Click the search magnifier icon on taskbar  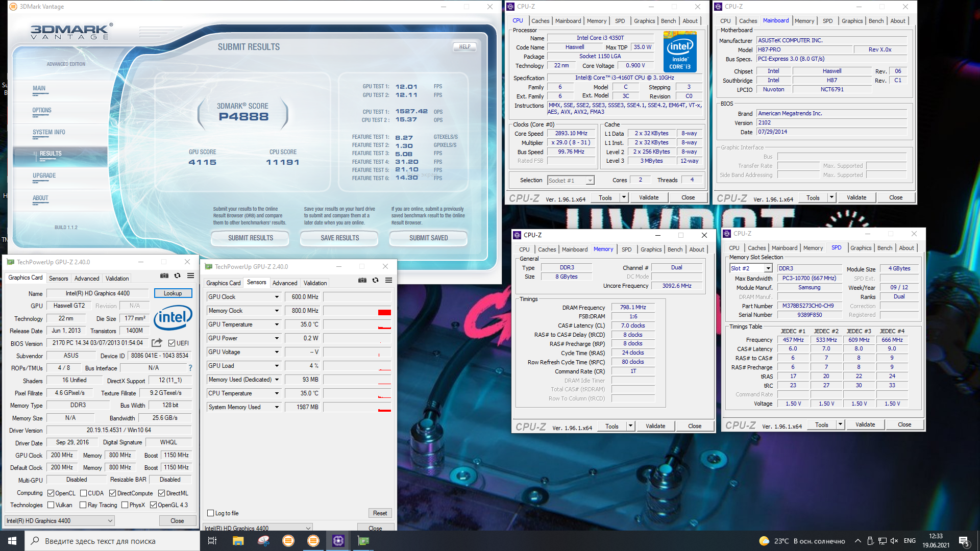coord(35,541)
